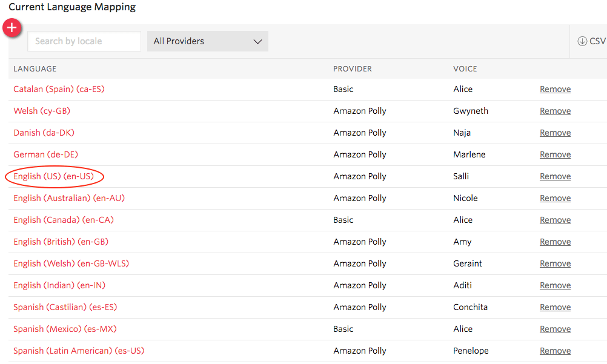Click the dropdown chevron beside All Providers
This screenshot has width=607, height=364.
coord(258,41)
